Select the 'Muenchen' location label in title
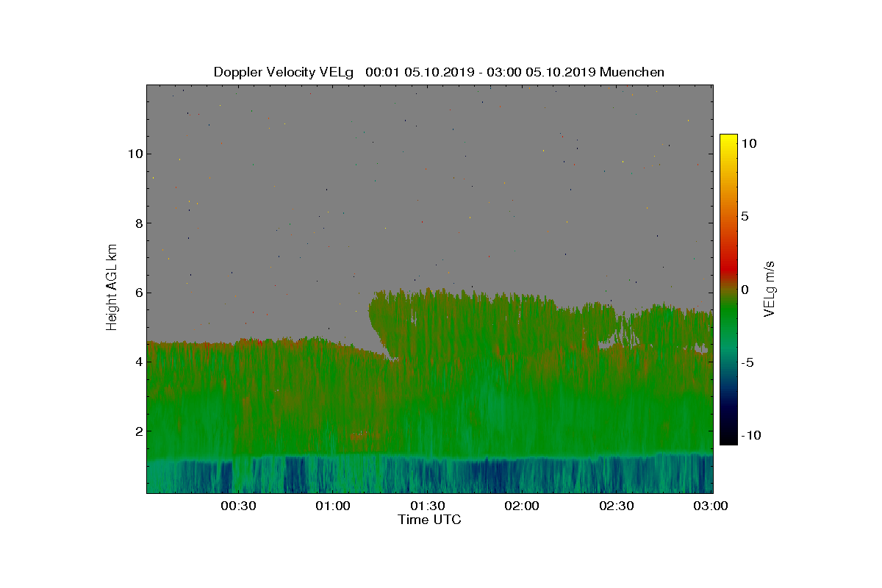The height and width of the screenshot is (588, 882). click(632, 72)
